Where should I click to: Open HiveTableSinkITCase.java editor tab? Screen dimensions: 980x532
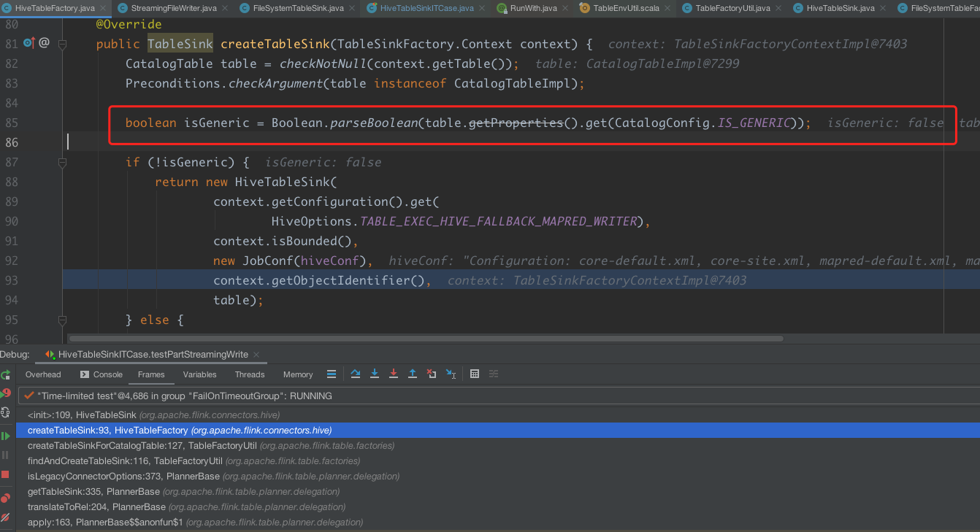click(x=427, y=8)
